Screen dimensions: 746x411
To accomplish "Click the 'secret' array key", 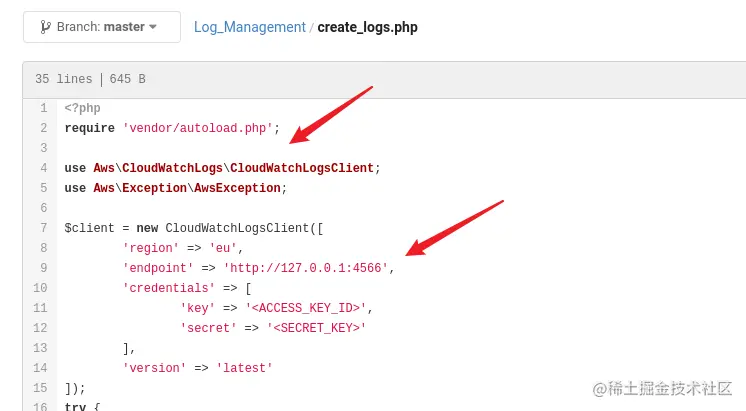I will point(208,328).
